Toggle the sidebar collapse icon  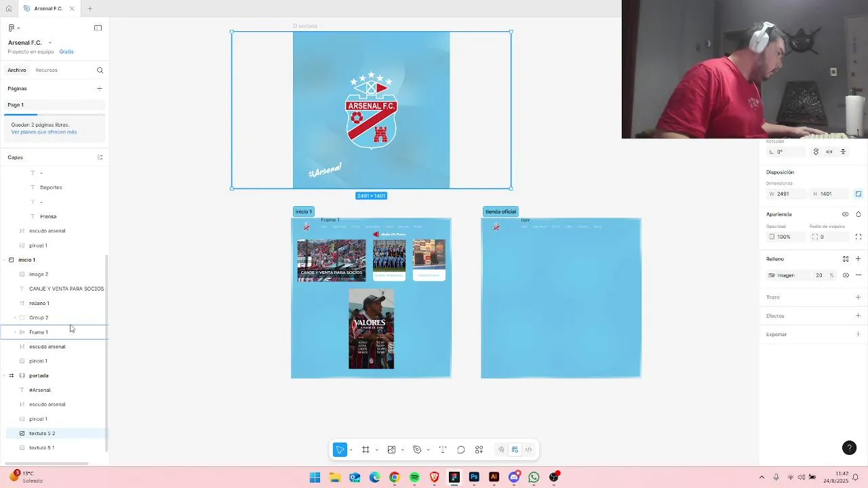98,28
